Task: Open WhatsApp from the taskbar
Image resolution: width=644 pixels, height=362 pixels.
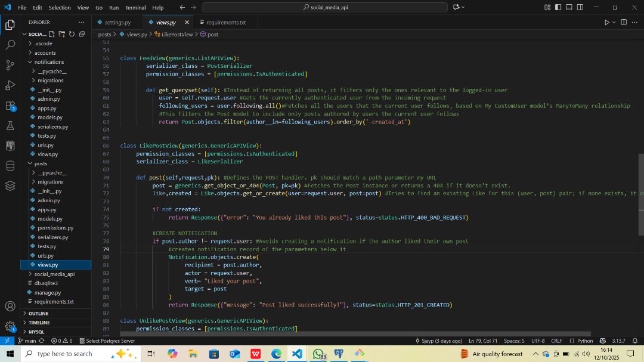Action: (318, 354)
